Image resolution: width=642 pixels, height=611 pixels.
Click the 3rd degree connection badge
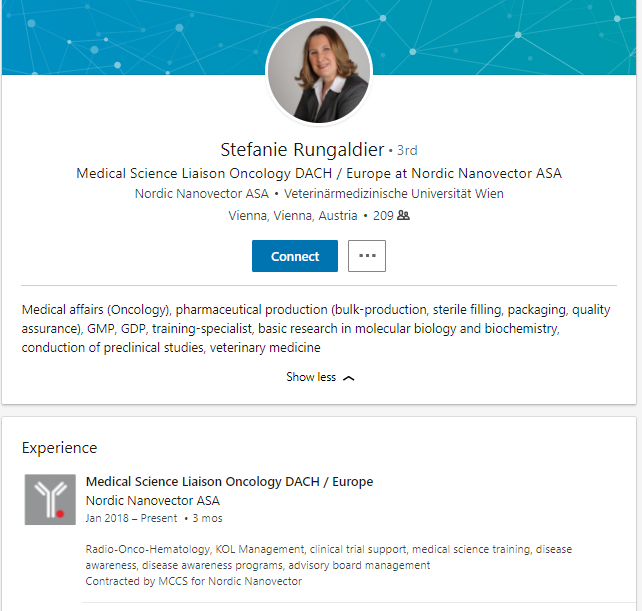(407, 150)
